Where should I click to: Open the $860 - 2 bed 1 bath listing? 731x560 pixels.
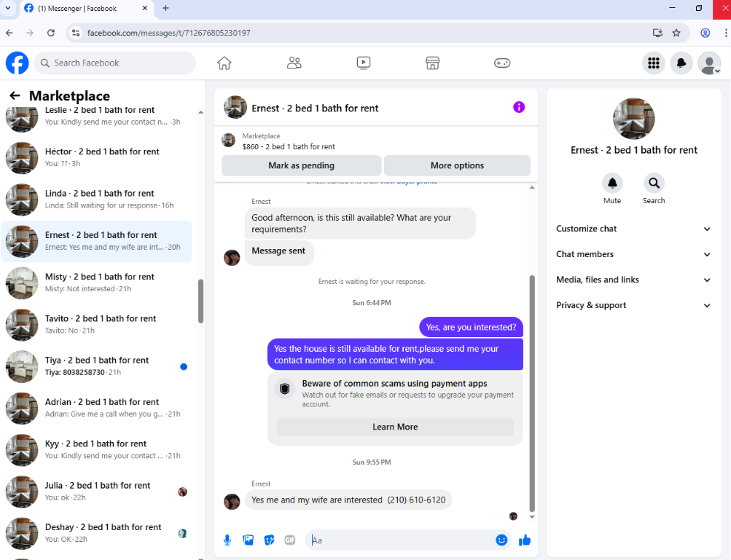tap(289, 146)
